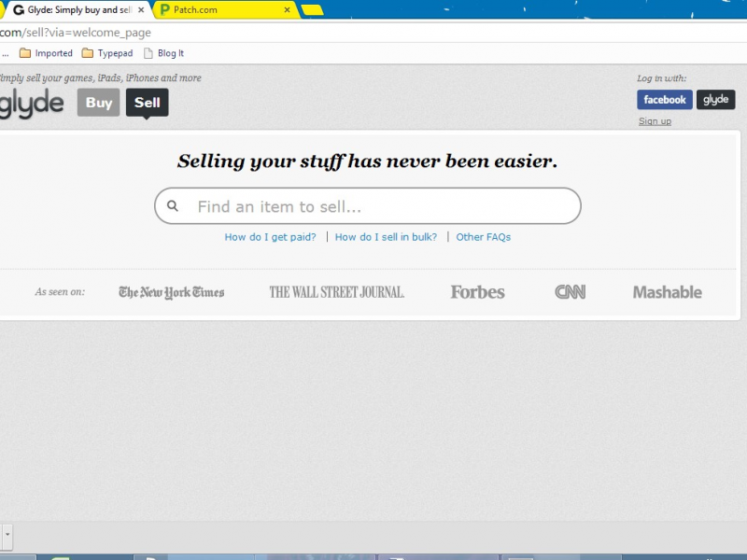The image size is (747, 560).
Task: Click the Log in with label
Action: tap(662, 78)
